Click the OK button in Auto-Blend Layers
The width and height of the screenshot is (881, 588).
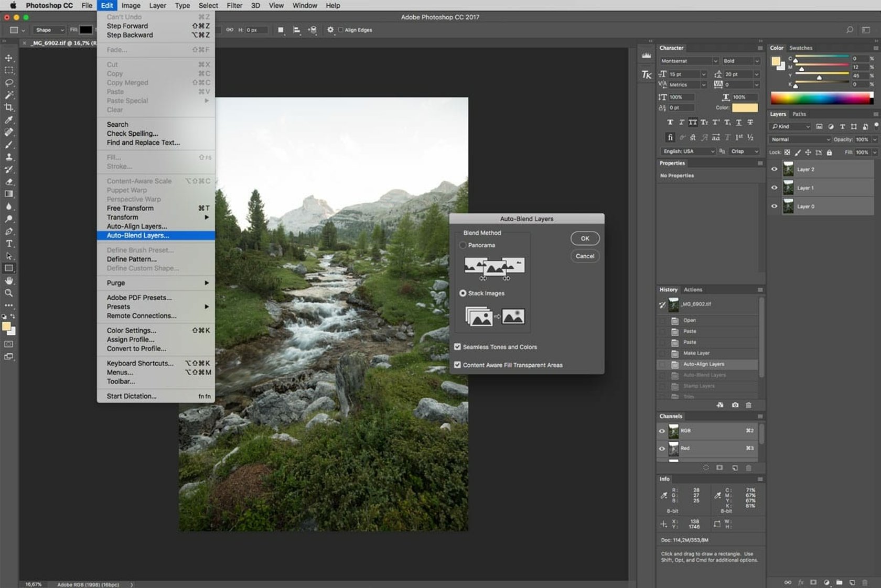(x=584, y=238)
